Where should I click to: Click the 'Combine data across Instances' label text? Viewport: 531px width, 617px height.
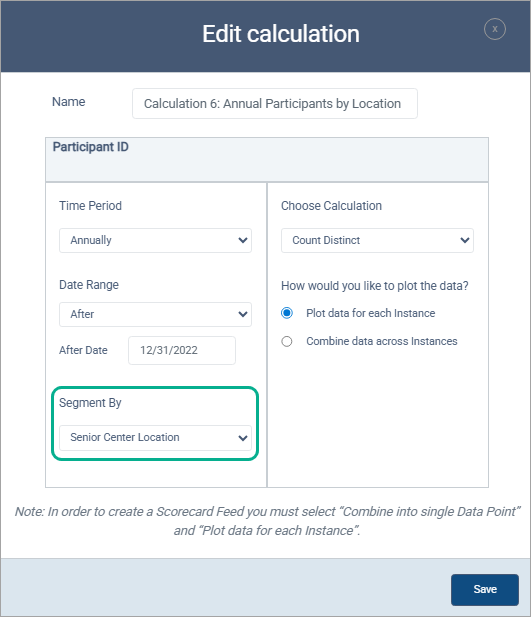point(382,341)
